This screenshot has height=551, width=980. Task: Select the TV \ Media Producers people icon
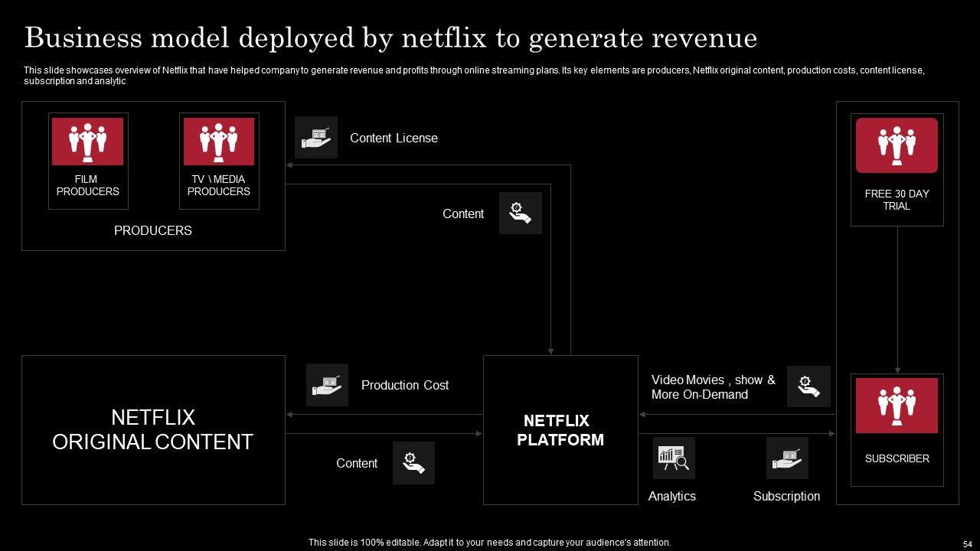219,142
